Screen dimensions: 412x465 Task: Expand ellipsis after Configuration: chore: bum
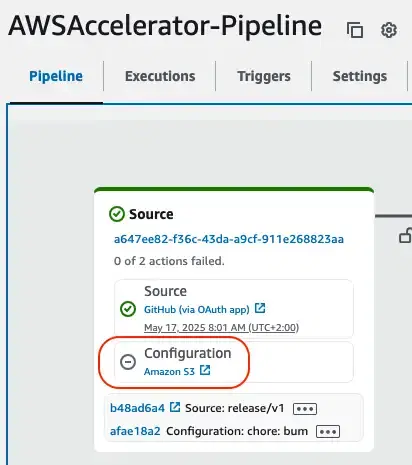[328, 432]
